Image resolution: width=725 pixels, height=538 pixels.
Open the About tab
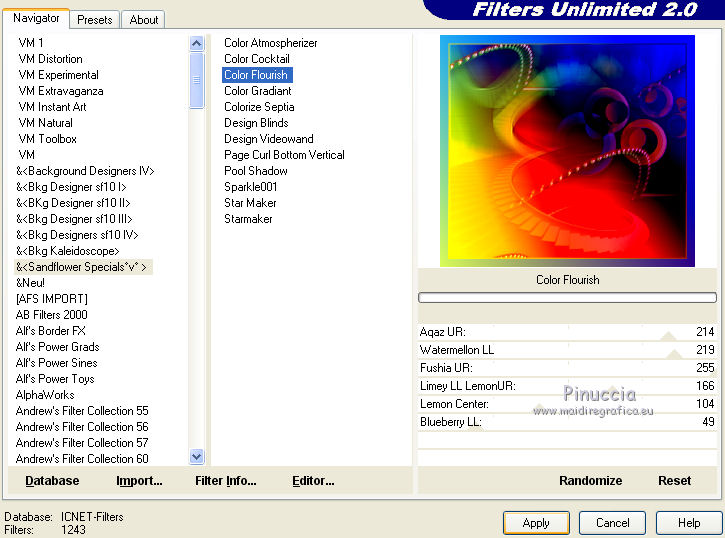[x=143, y=20]
